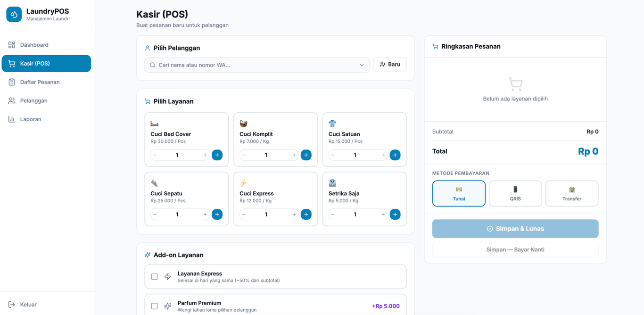Viewport: 644px width, 315px height.
Task: Increase Cuci Komplit quantity
Action: pos(294,155)
